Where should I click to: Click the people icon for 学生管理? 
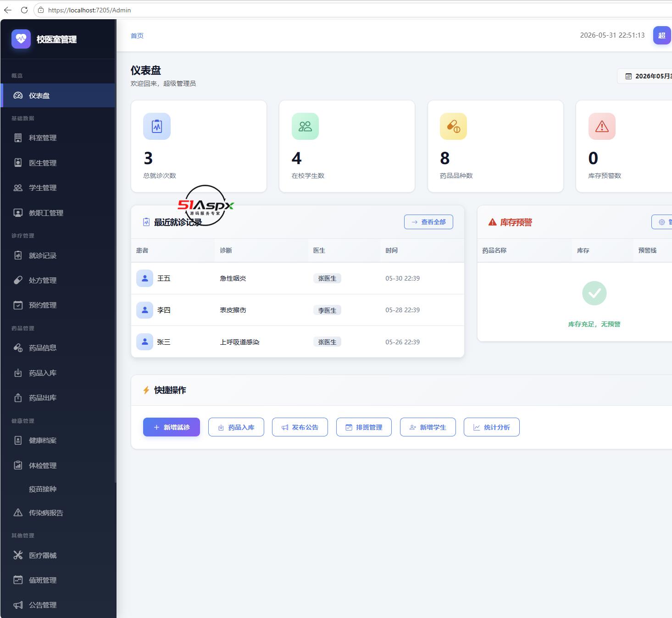[18, 188]
